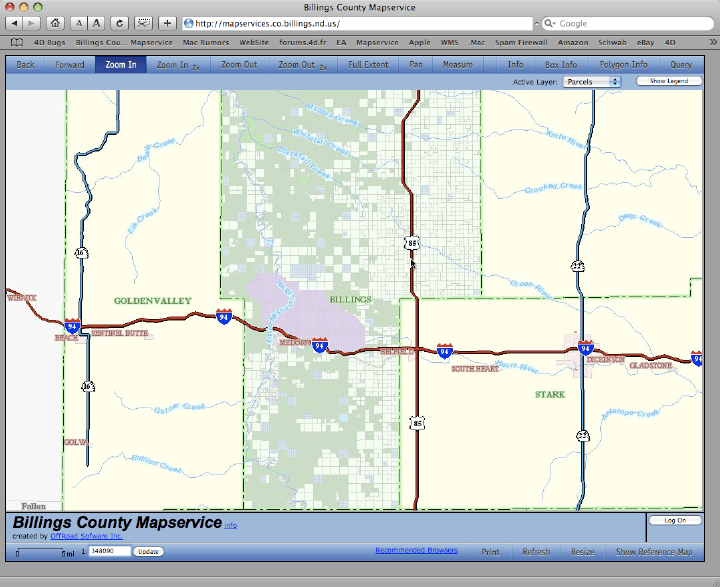This screenshot has width=720, height=587.
Task: Click the map scale input field
Action: [x=109, y=551]
